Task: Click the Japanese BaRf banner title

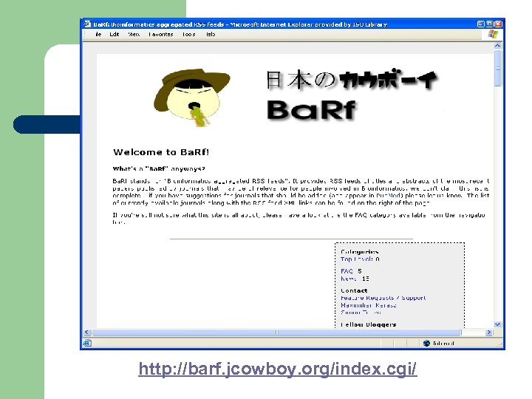Action: (352, 95)
